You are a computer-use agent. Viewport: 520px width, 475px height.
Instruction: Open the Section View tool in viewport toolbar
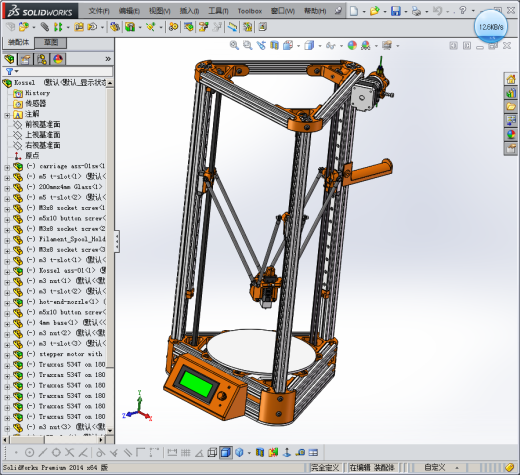[x=274, y=45]
